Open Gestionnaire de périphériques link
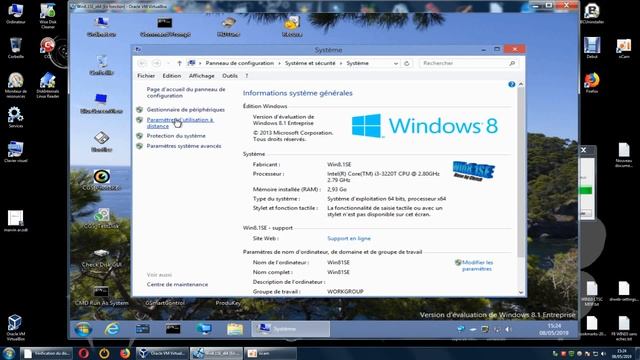This screenshot has width=640, height=360. click(186, 109)
